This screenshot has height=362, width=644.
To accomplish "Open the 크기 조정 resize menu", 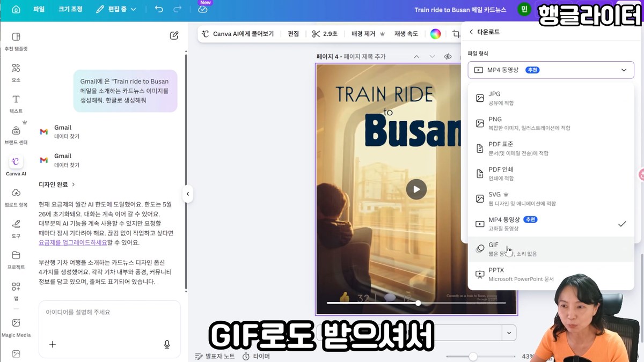I will 70,9.
